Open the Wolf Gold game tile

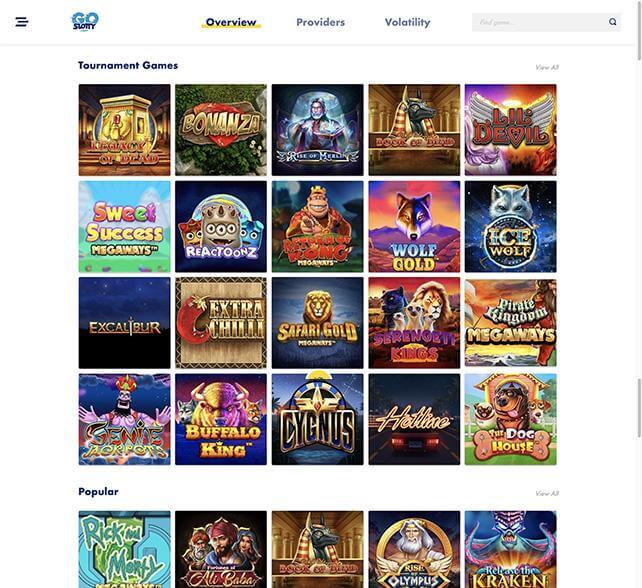pyautogui.click(x=414, y=226)
